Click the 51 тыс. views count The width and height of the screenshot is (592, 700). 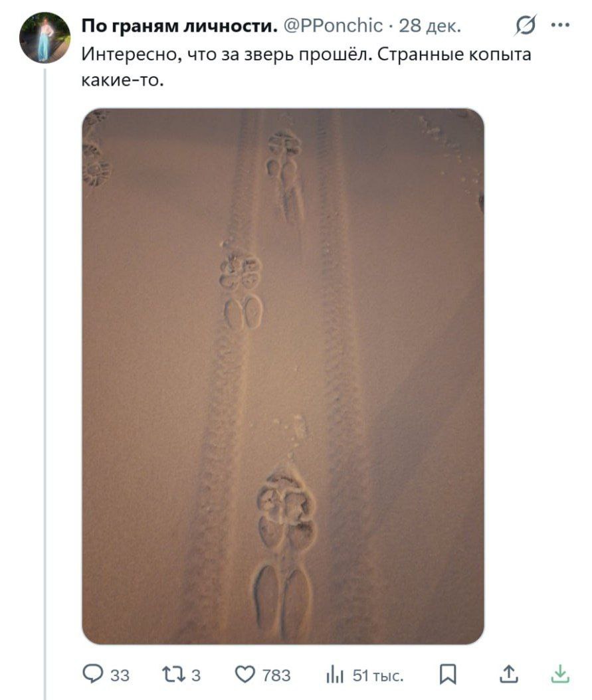(x=377, y=675)
